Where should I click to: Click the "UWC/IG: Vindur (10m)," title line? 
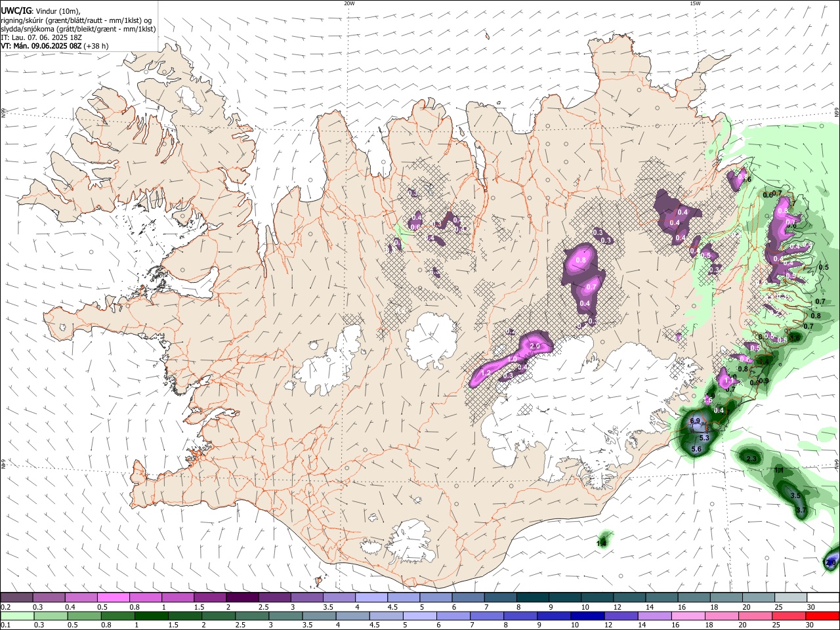(41, 11)
